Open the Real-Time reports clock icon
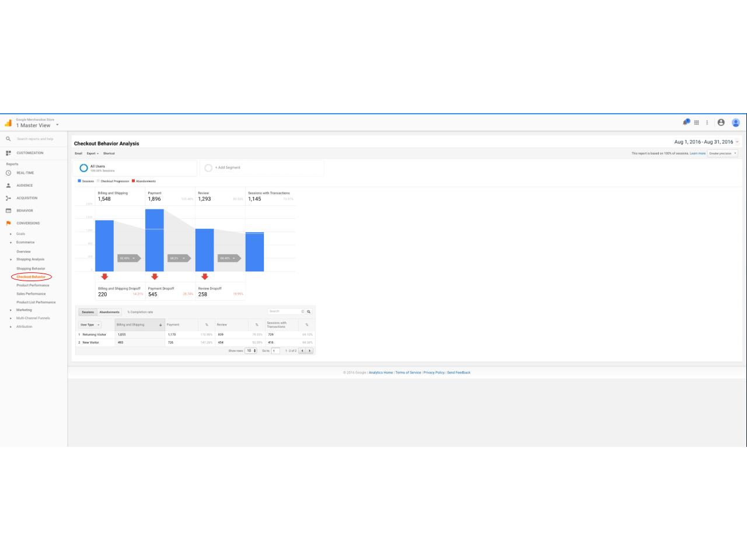 tap(9, 173)
